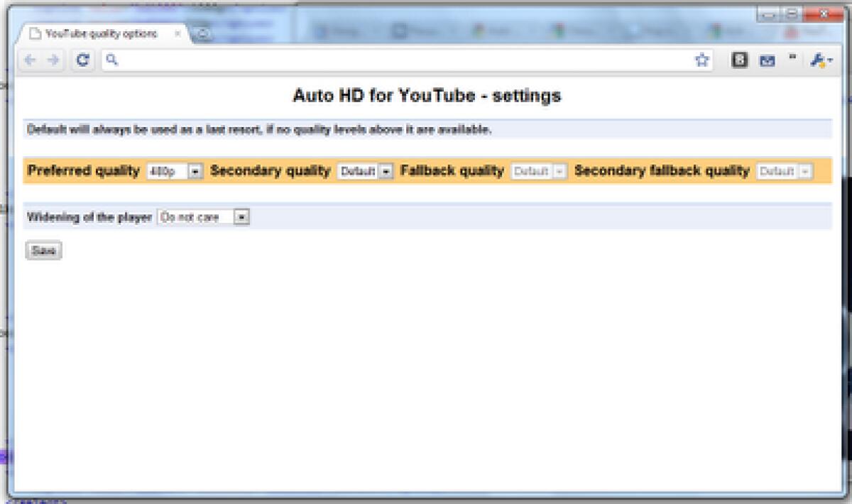The image size is (852, 504).
Task: Open the Secondary quality dropdown
Action: [365, 171]
